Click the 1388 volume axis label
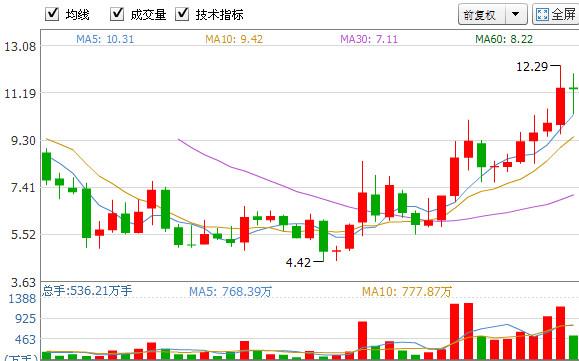The height and width of the screenshot is (361, 579). pyautogui.click(x=23, y=299)
